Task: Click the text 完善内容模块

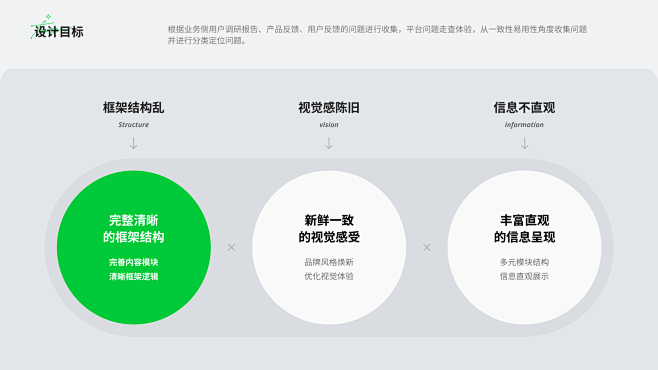Action: click(133, 262)
